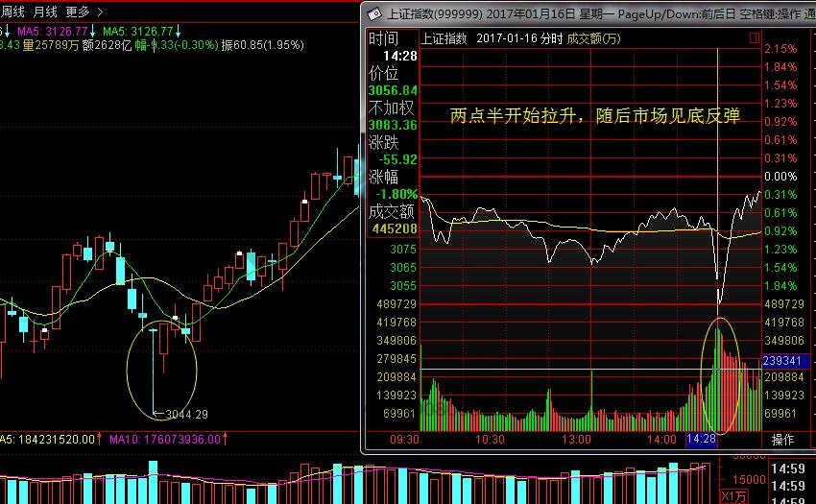Click the 操作 button in intraday window
The image size is (816, 504).
coord(783,439)
